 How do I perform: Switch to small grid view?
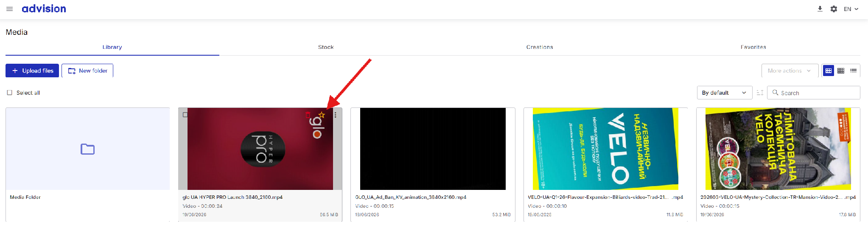(x=841, y=71)
